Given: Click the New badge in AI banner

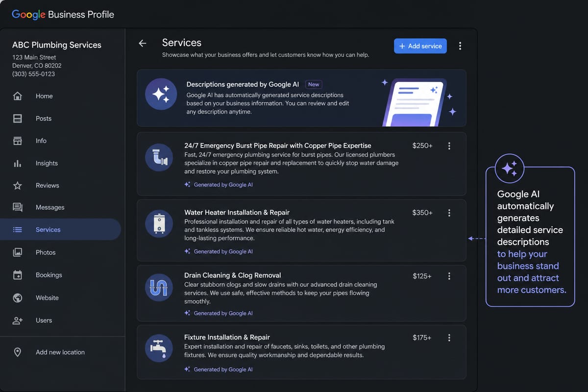Looking at the screenshot, I should point(314,84).
